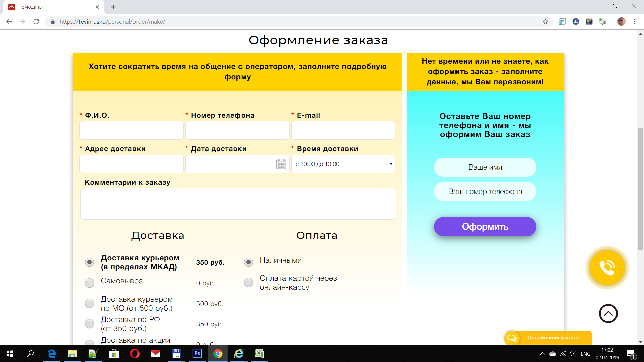Select Доставка по РФ option
Viewport: 644px width, 362px height.
(90, 324)
